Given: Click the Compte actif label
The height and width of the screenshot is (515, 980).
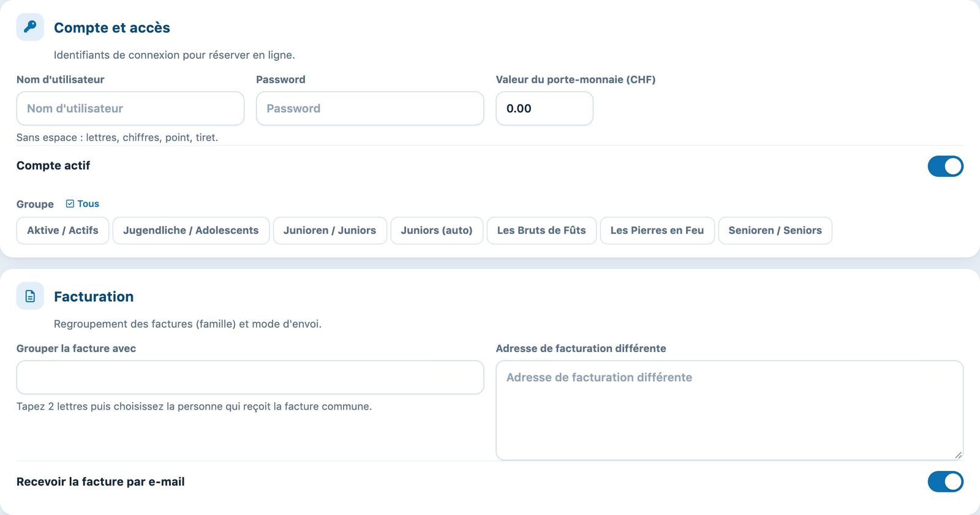Looking at the screenshot, I should [x=53, y=166].
